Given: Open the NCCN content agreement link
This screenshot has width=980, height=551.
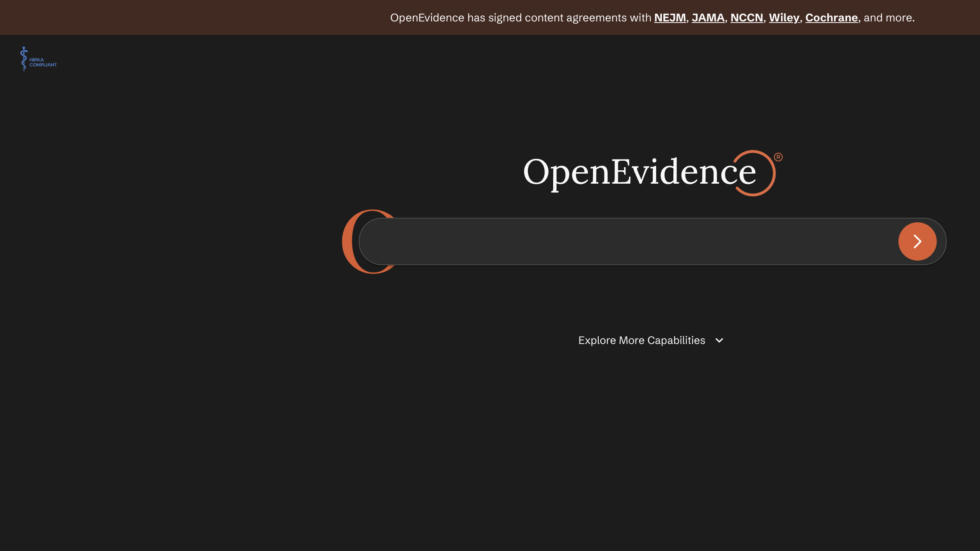Looking at the screenshot, I should [746, 18].
